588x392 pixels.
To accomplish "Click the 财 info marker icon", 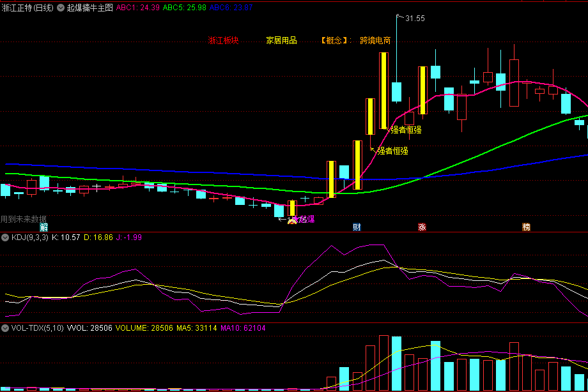I will (x=357, y=227).
